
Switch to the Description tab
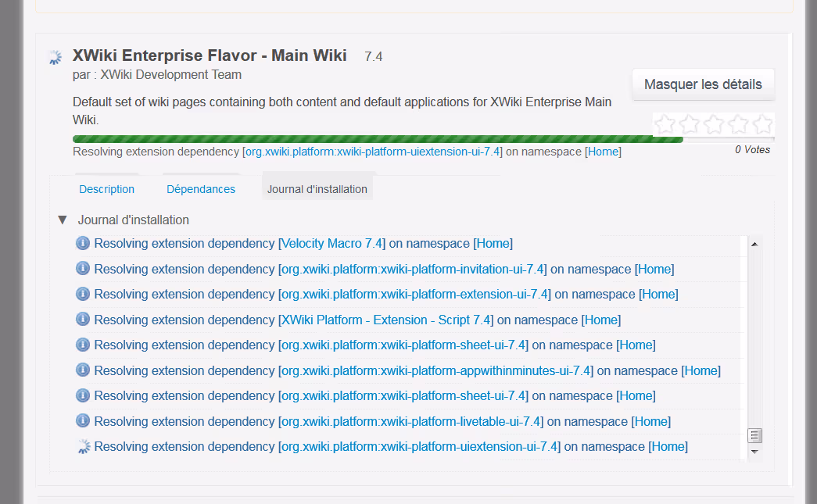click(107, 189)
